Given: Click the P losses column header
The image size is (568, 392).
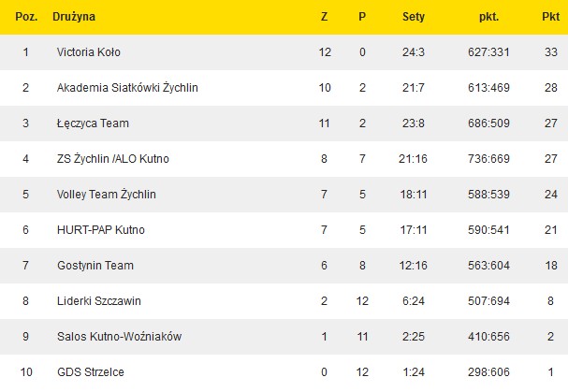Looking at the screenshot, I should 362,17.
